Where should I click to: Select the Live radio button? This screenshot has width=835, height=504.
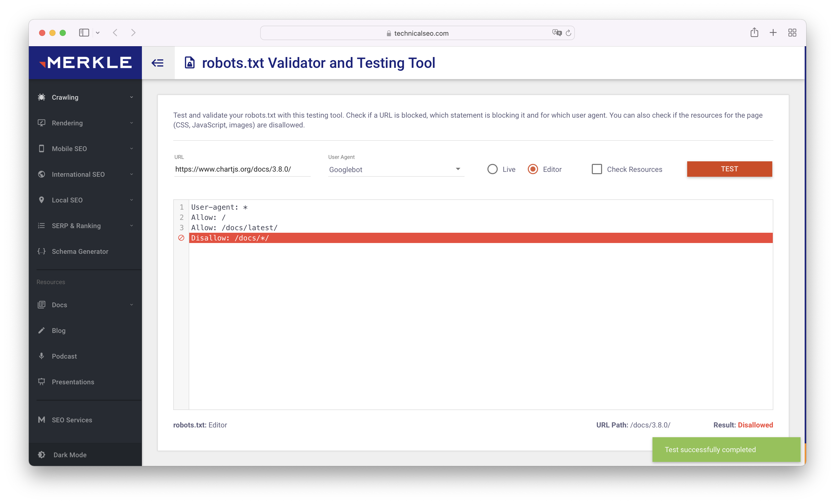(492, 169)
